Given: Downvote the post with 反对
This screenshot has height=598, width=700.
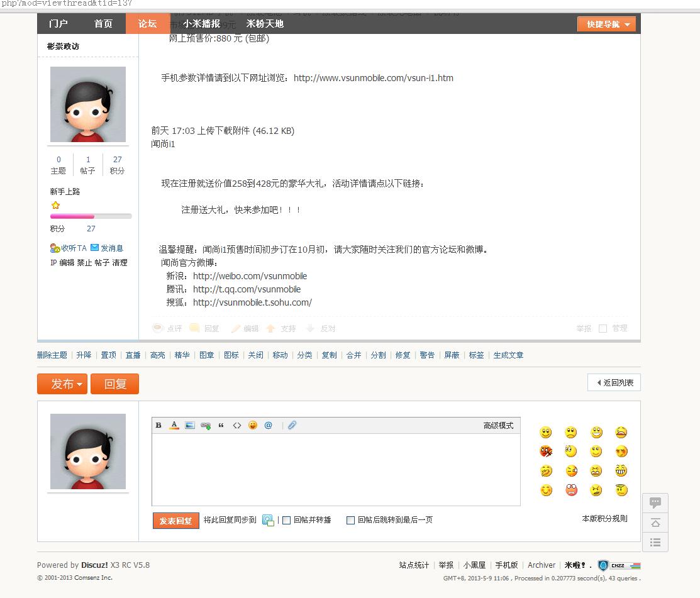Looking at the screenshot, I should (x=321, y=328).
